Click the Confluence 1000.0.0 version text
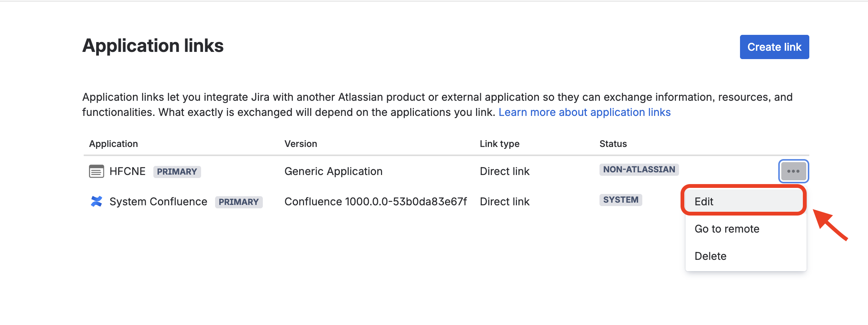868x325 pixels. click(x=375, y=202)
